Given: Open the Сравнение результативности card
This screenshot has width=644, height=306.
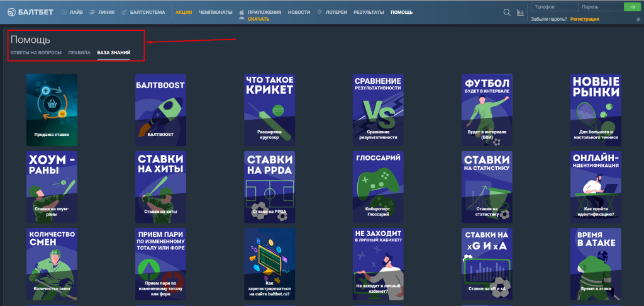Looking at the screenshot, I should [x=378, y=110].
